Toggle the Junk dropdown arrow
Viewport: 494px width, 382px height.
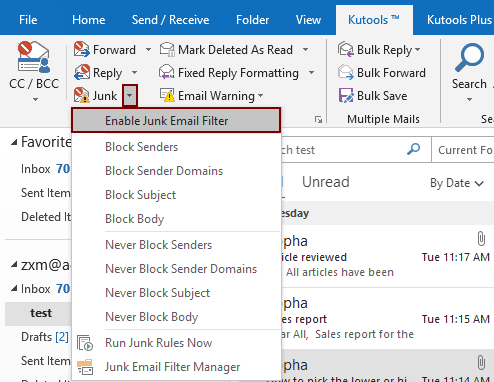tap(130, 95)
